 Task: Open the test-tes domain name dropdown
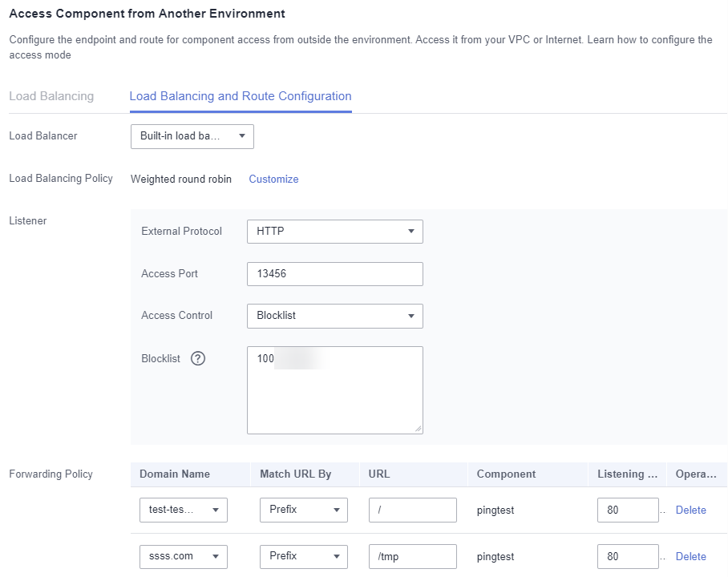[183, 510]
